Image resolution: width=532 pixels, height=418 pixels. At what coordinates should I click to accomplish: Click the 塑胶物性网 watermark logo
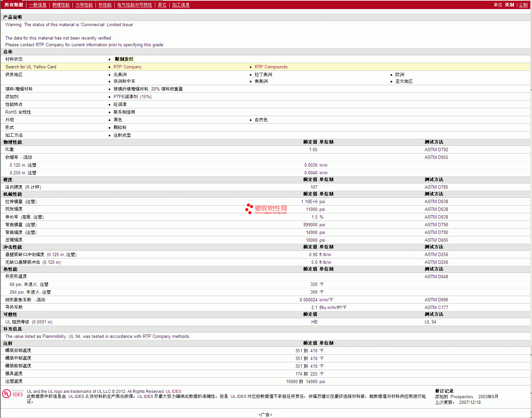coord(267,209)
